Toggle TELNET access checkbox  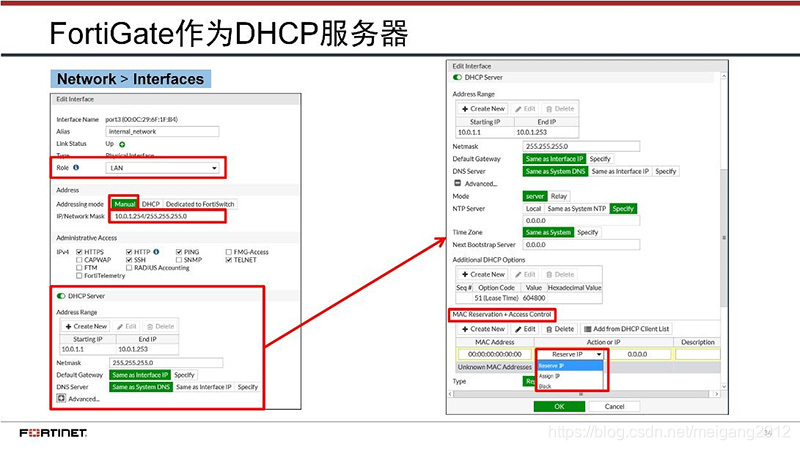point(229,260)
